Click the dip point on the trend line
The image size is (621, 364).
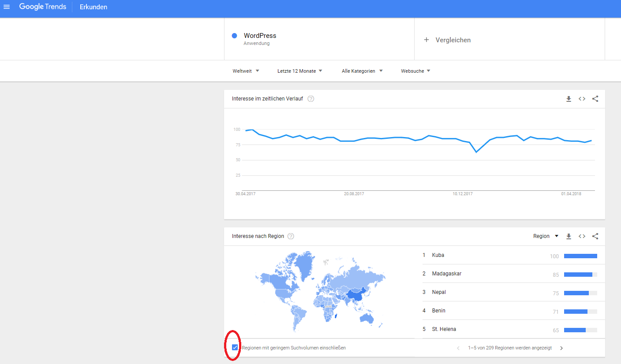(x=476, y=152)
